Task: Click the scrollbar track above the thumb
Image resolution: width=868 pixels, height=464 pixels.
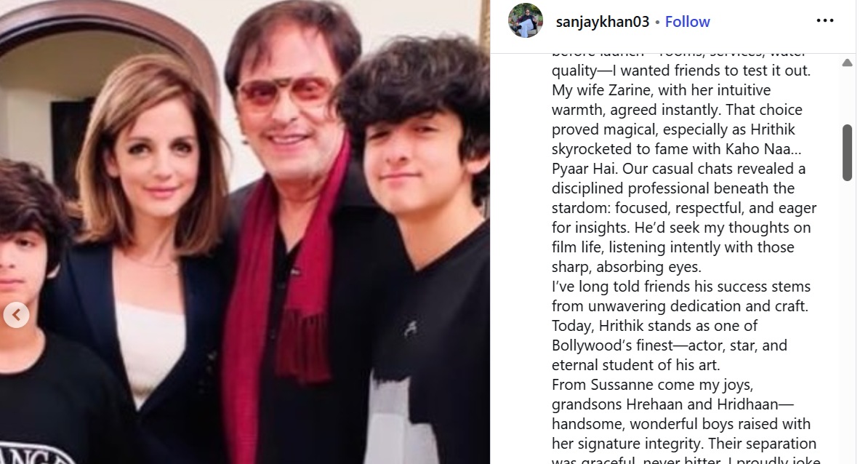Action: tap(847, 96)
